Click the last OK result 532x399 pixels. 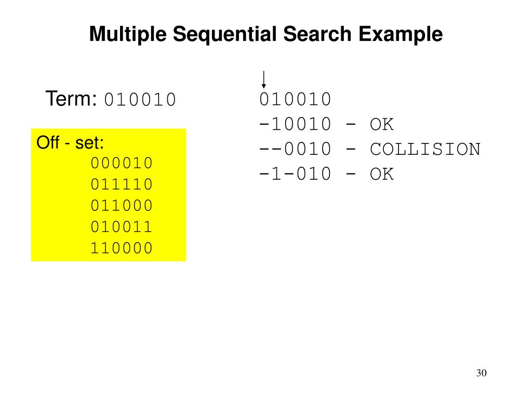coord(382,175)
